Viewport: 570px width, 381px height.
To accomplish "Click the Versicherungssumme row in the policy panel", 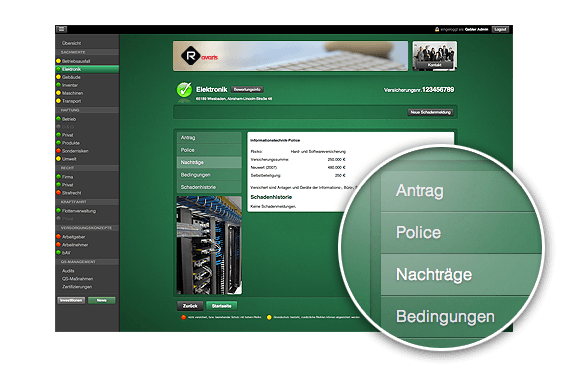I will click(x=298, y=160).
